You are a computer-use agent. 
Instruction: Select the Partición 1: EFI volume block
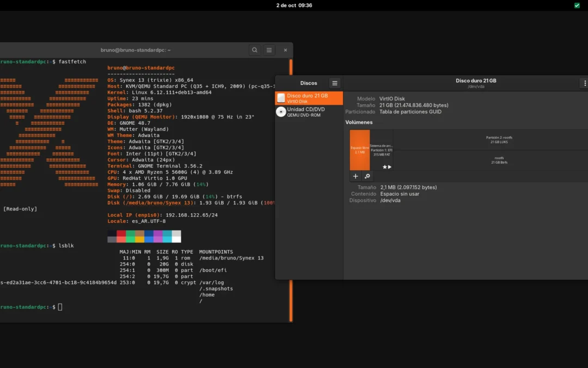tap(381, 150)
